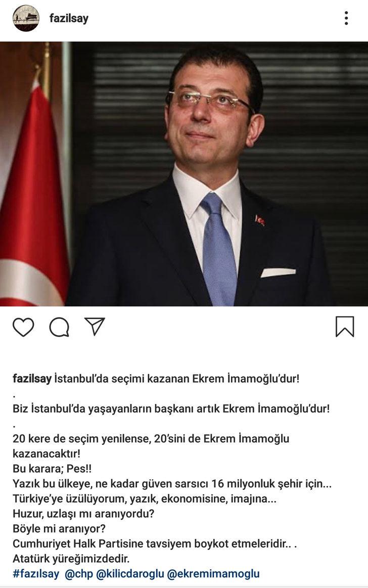Open the @ekremimamoglu mention
Screen dimensions: 368x588
(213, 573)
